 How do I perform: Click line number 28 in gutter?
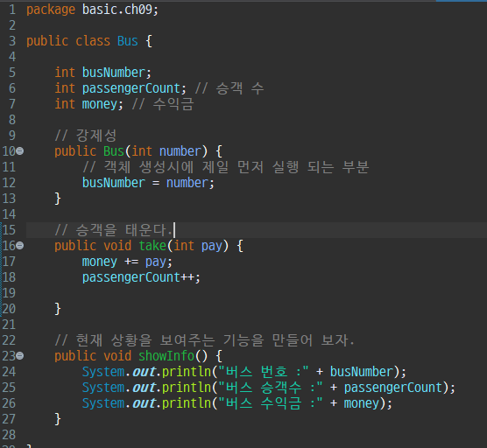pos(9,435)
